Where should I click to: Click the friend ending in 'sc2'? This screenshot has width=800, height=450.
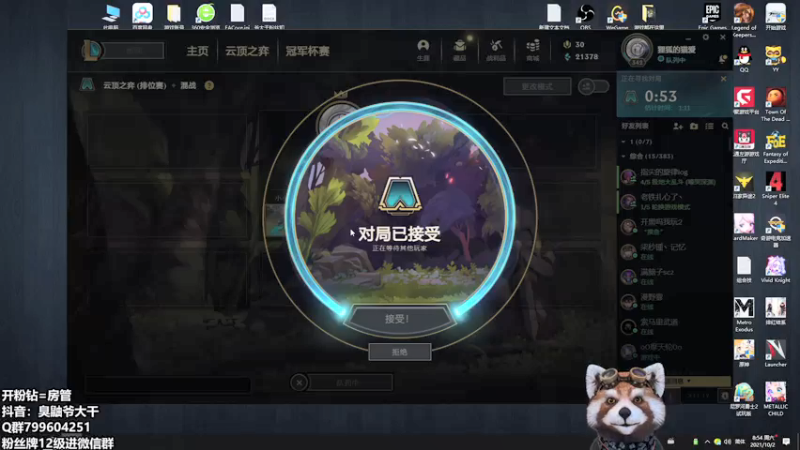673,277
